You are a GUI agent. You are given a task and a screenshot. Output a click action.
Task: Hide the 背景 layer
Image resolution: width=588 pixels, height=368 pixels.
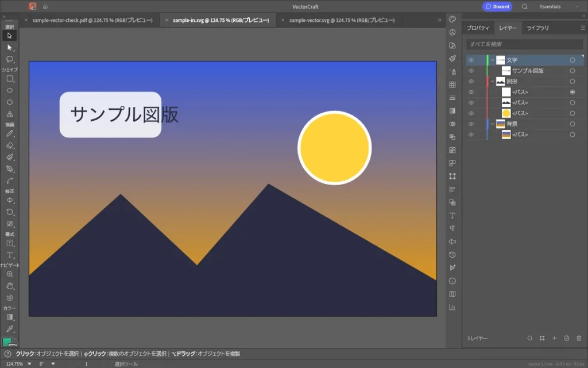tap(471, 124)
